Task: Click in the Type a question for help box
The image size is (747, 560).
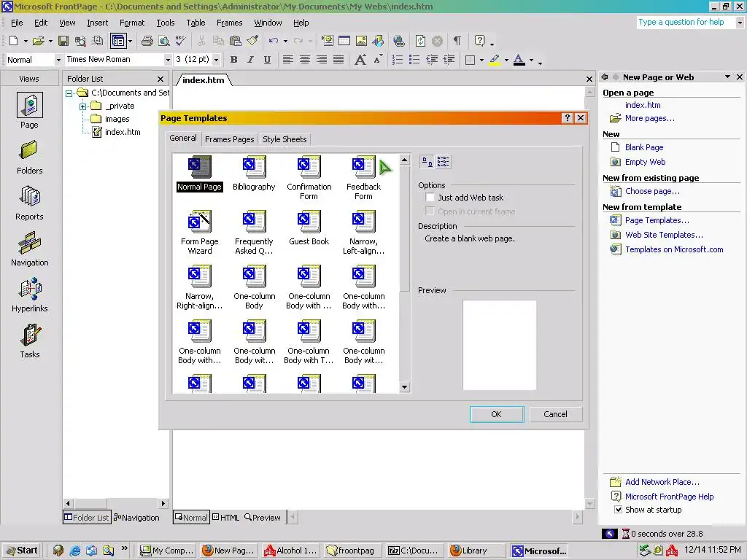Action: pyautogui.click(x=686, y=23)
